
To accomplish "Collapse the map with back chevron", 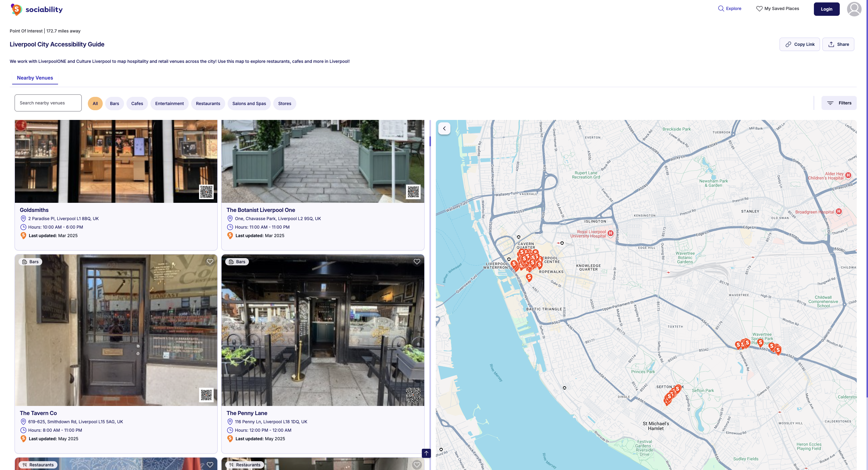I will point(444,128).
